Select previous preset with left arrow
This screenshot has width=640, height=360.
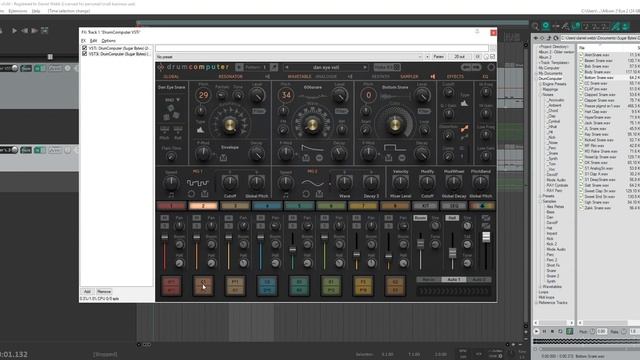point(287,67)
